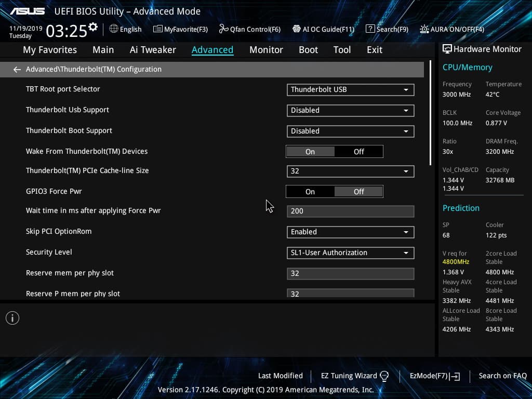Click the Force Pwr wait time field
The image size is (532, 399).
tap(351, 211)
